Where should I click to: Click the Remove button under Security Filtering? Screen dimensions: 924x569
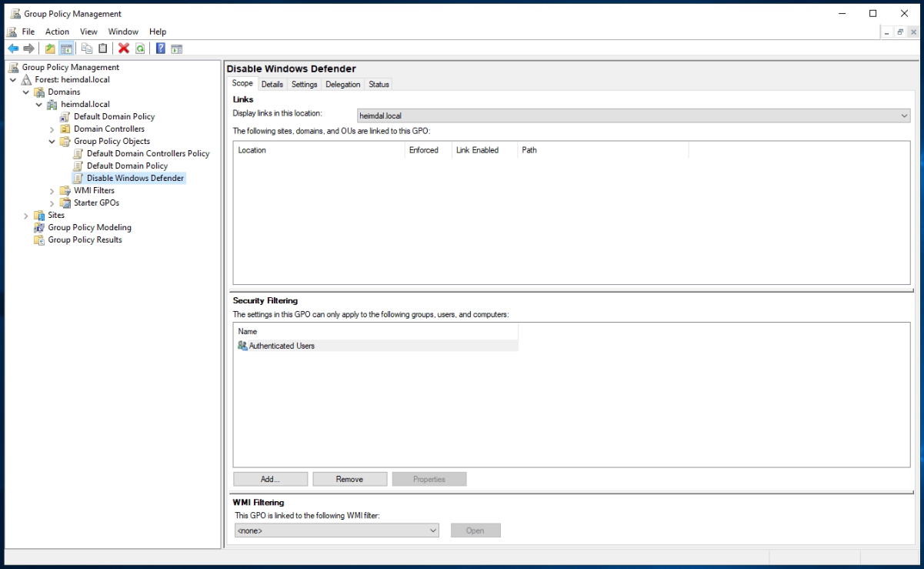coord(349,479)
